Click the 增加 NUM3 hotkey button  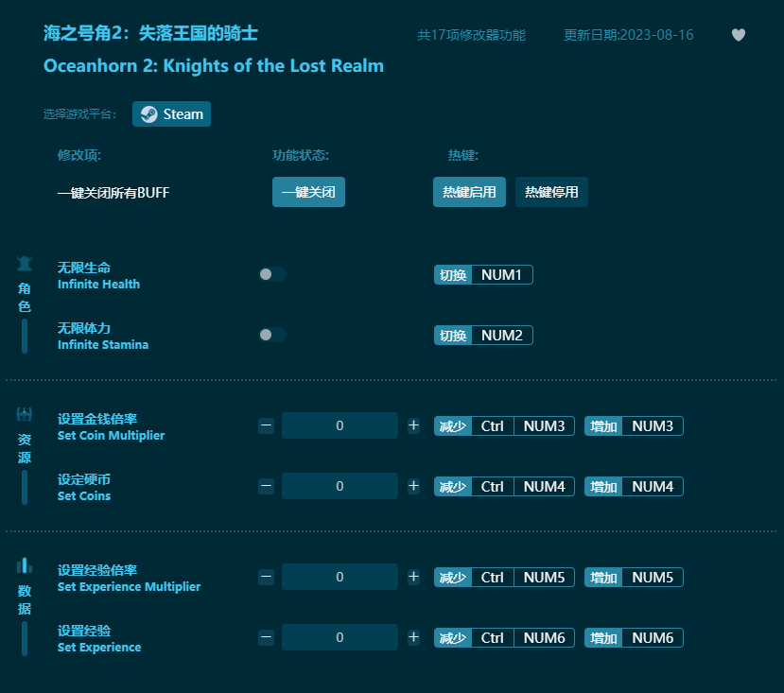(x=634, y=425)
